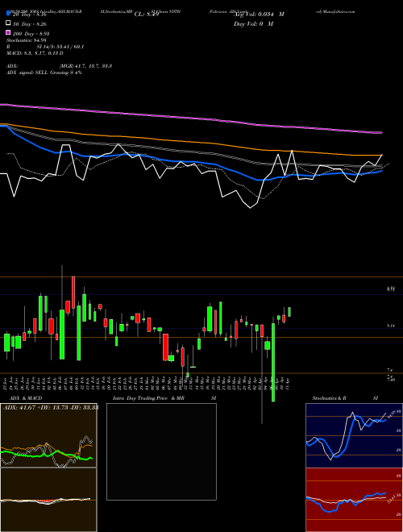Screen dimensions: 403x532
Task: Open the ADX indicator mini chart
Action: coord(48,435)
